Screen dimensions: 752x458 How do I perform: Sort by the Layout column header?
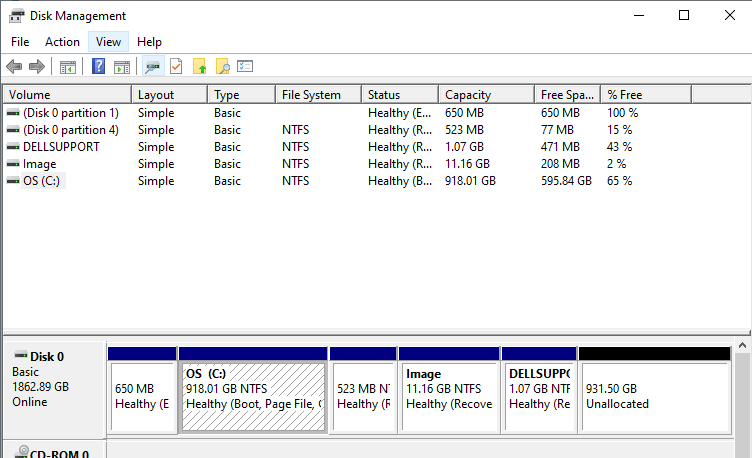[169, 94]
